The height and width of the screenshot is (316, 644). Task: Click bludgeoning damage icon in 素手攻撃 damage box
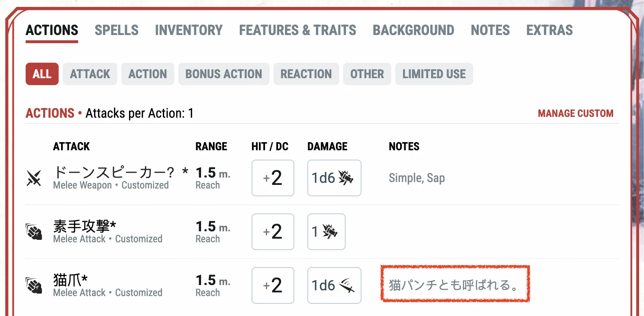[330, 232]
